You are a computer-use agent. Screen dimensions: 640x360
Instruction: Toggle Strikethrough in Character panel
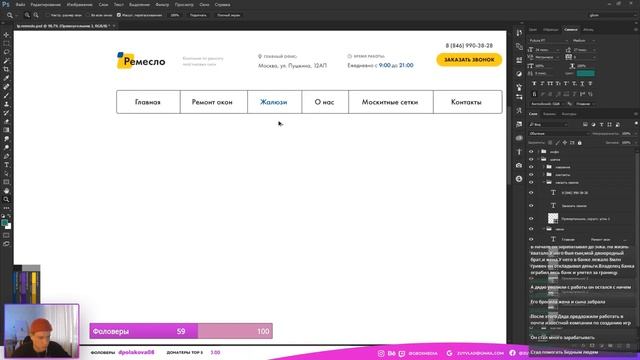pos(590,84)
